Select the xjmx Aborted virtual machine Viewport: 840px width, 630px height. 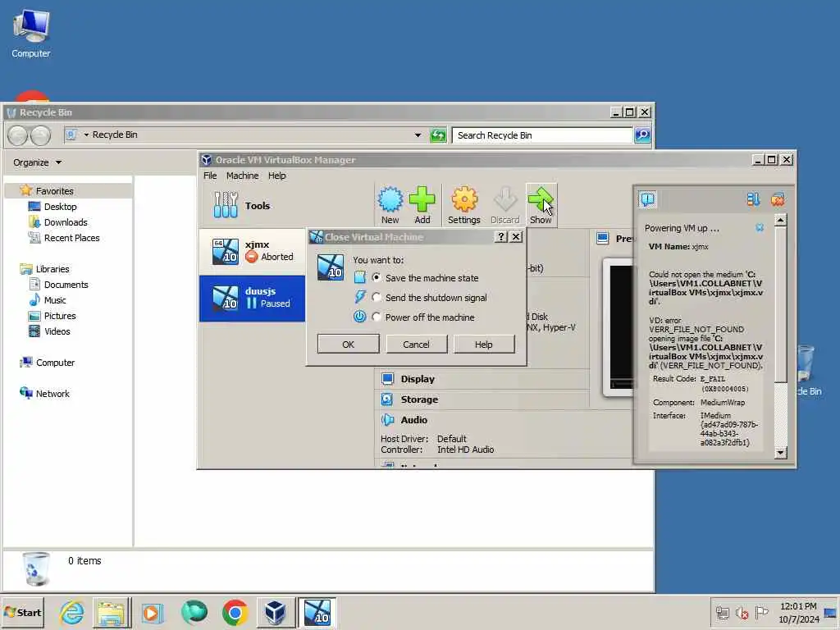pyautogui.click(x=253, y=251)
